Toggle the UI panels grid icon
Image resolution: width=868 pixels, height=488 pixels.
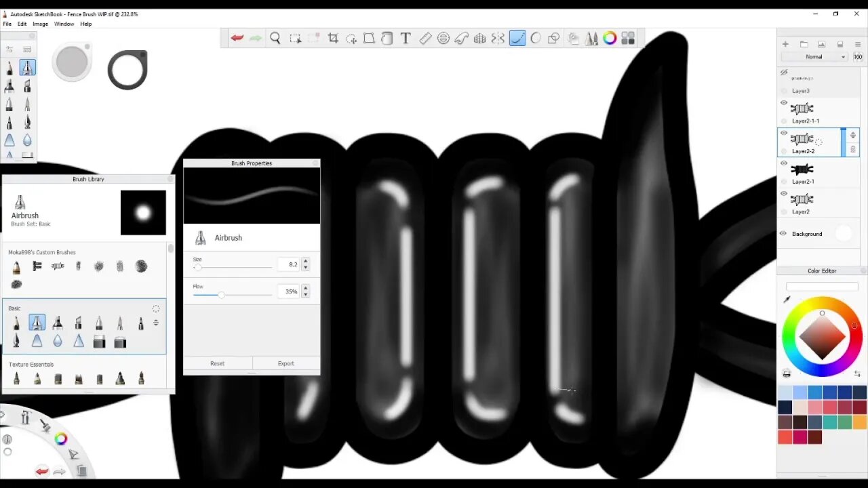point(628,39)
